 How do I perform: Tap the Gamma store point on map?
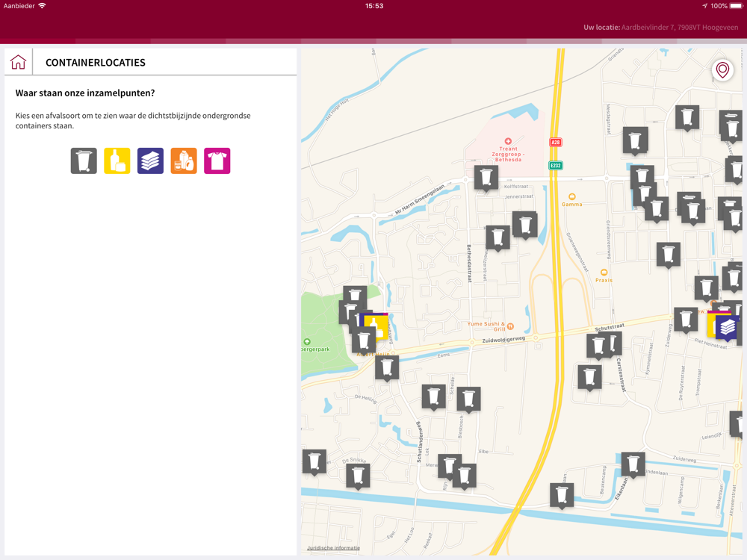coord(572,196)
